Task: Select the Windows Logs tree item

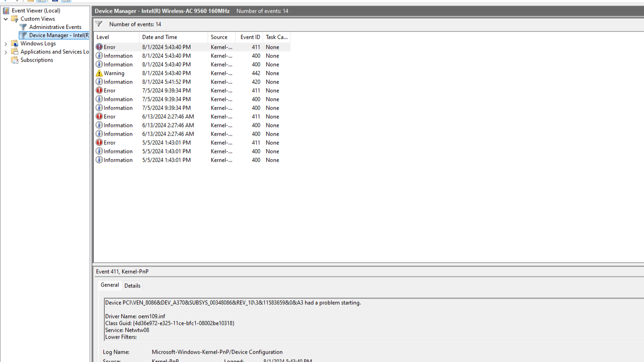Action: click(x=38, y=43)
